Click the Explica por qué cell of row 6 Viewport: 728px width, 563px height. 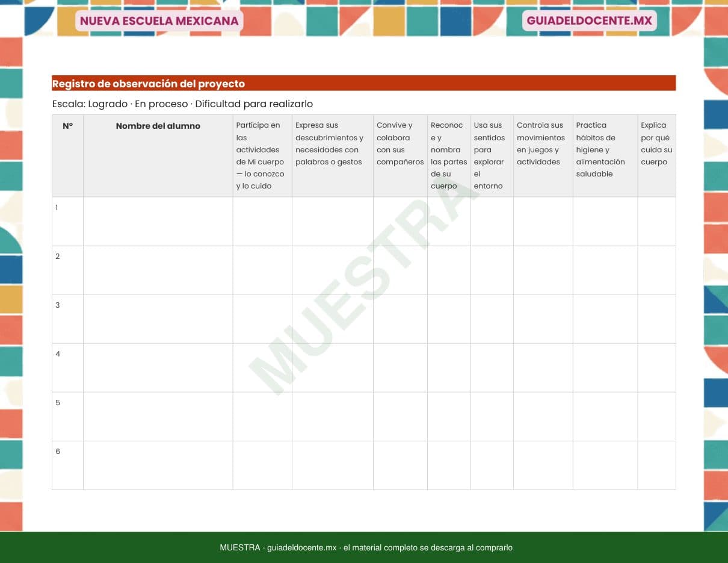pyautogui.click(x=656, y=465)
